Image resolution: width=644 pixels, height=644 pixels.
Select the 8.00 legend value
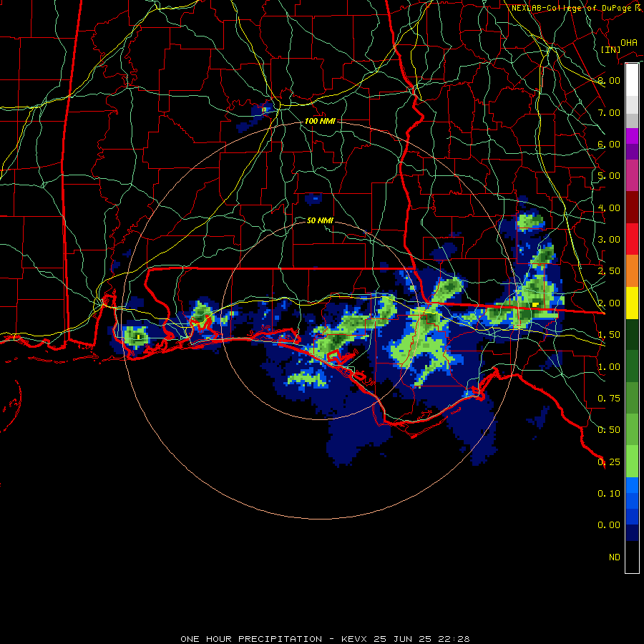click(609, 80)
